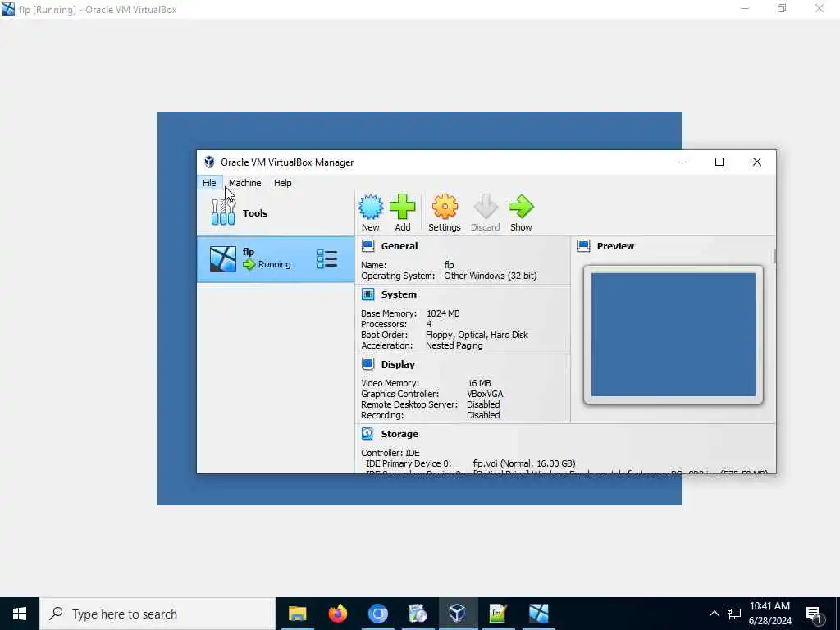Click the System section icon

(x=368, y=294)
